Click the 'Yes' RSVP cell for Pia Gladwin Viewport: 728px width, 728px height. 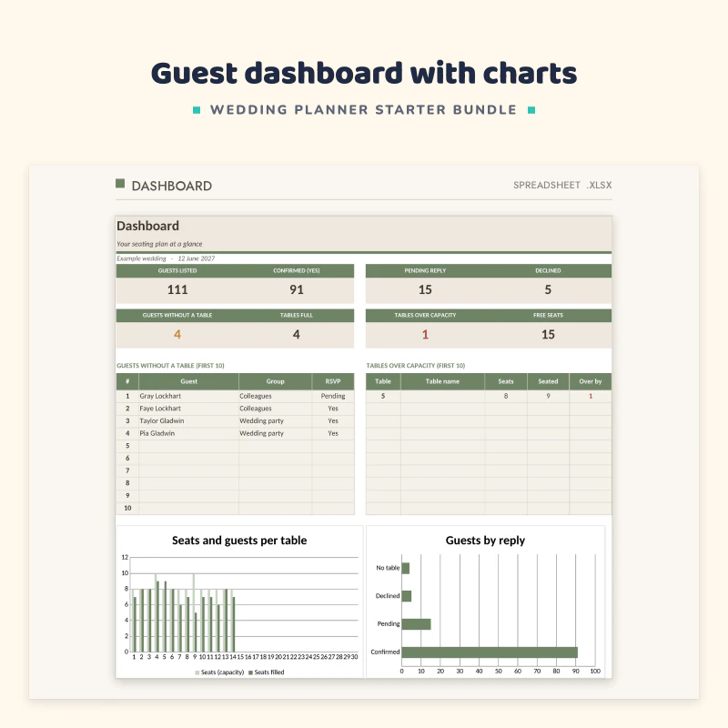click(333, 434)
